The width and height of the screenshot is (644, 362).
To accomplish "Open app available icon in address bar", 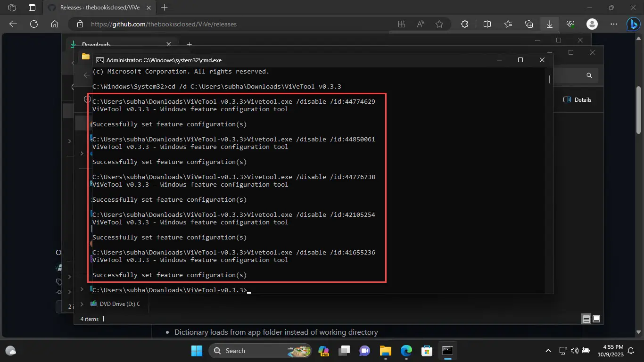I will click(402, 24).
